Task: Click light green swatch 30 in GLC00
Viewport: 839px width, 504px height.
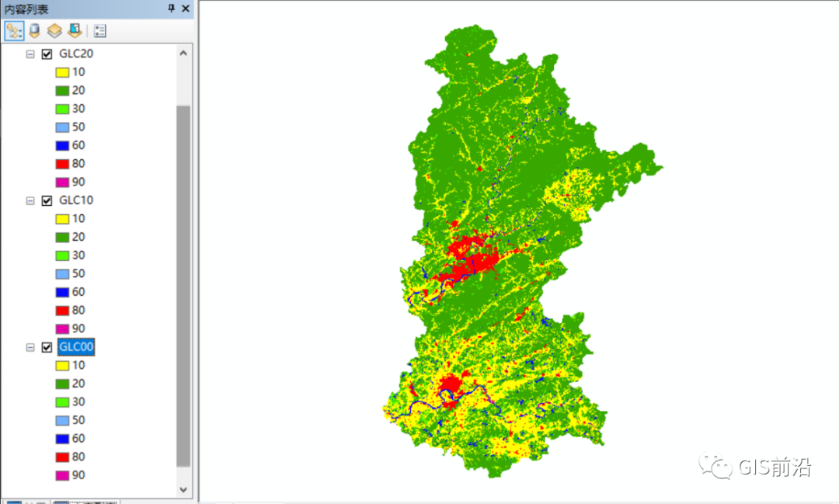Action: click(x=63, y=401)
